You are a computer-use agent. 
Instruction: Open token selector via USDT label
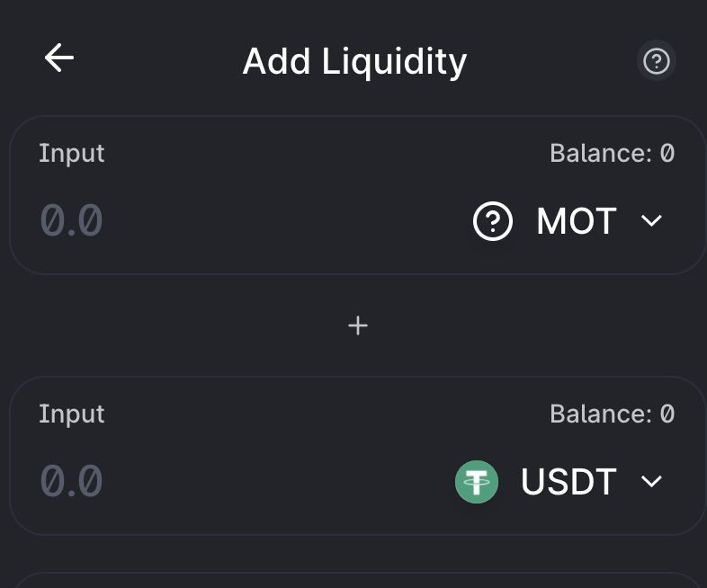coord(568,482)
